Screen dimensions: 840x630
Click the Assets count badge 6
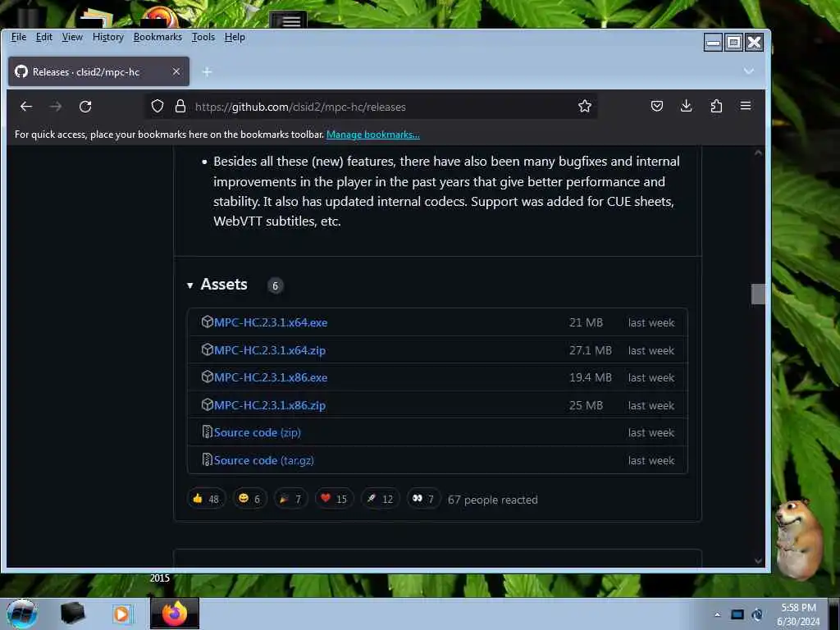click(276, 285)
